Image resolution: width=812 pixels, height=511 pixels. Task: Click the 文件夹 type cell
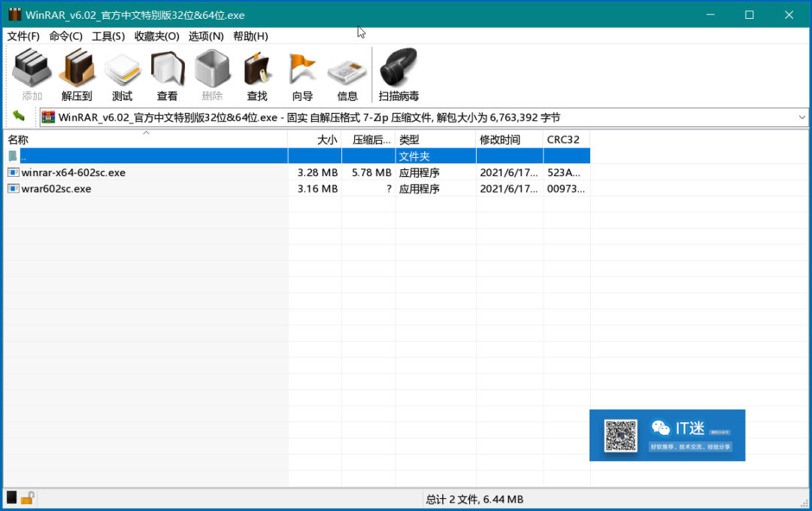click(x=414, y=156)
